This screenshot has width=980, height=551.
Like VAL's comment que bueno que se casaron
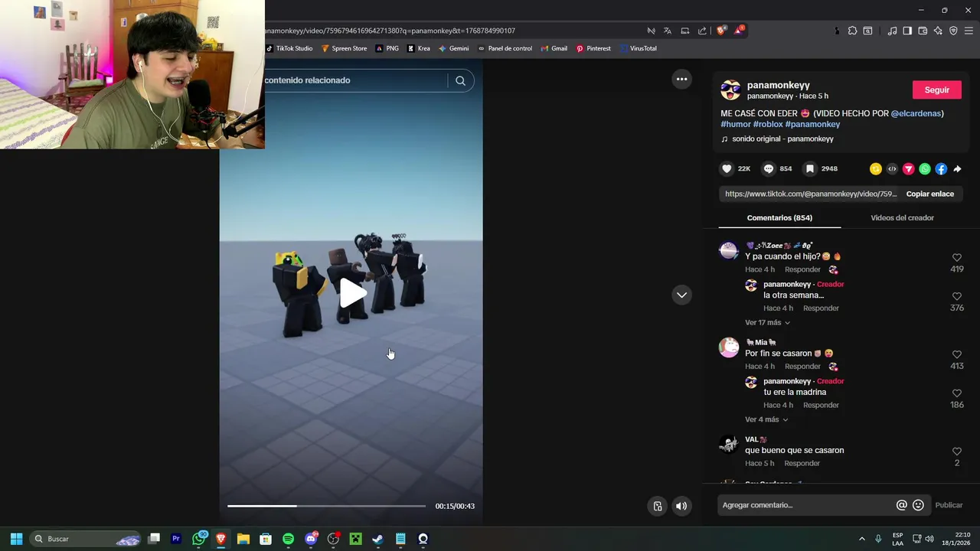[956, 452]
